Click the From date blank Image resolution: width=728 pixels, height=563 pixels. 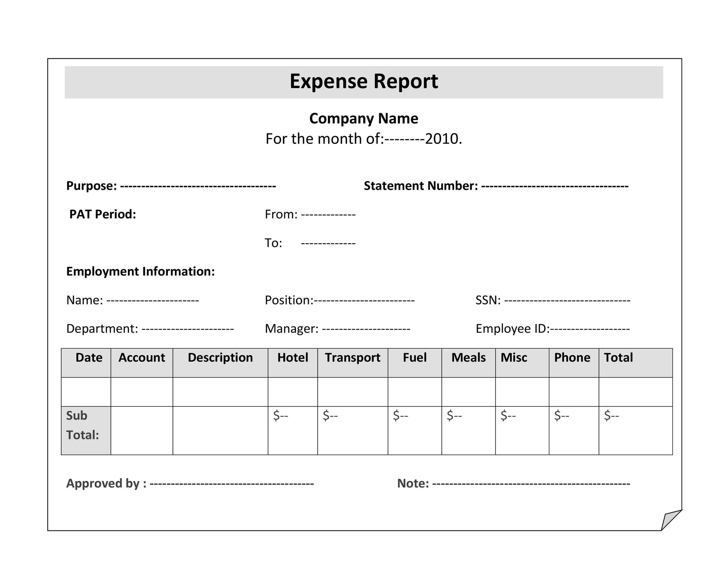[x=328, y=214]
